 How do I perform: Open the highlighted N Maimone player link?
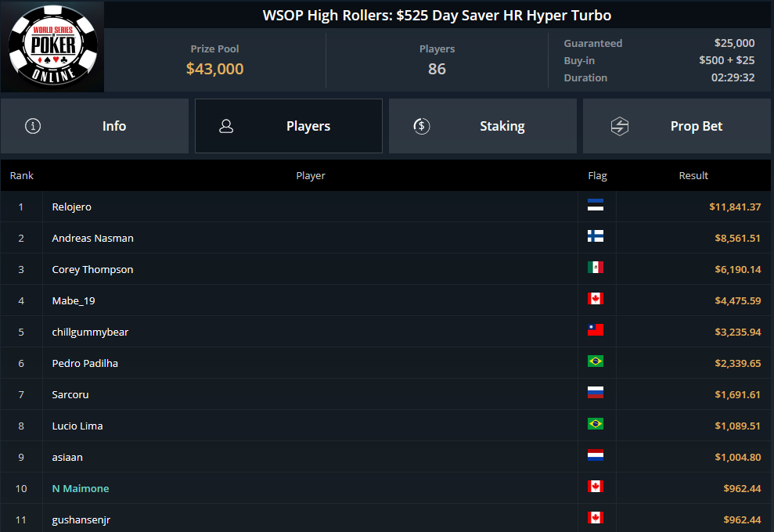[81, 488]
